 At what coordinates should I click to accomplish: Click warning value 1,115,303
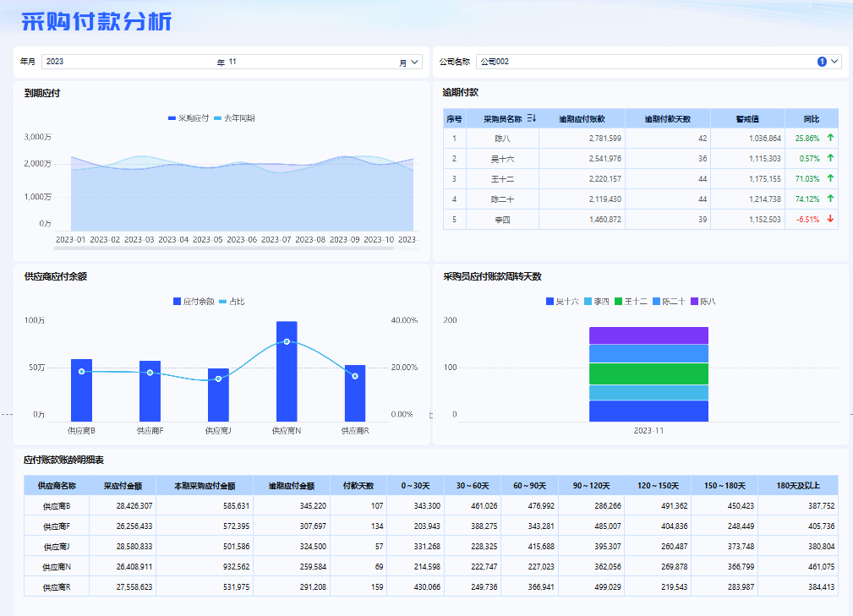coord(765,158)
